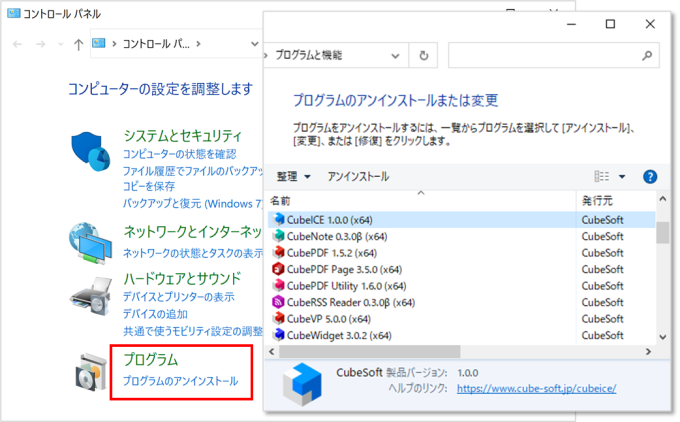Open the view options dropdown arrow
This screenshot has width=680, height=422.
pos(622,177)
